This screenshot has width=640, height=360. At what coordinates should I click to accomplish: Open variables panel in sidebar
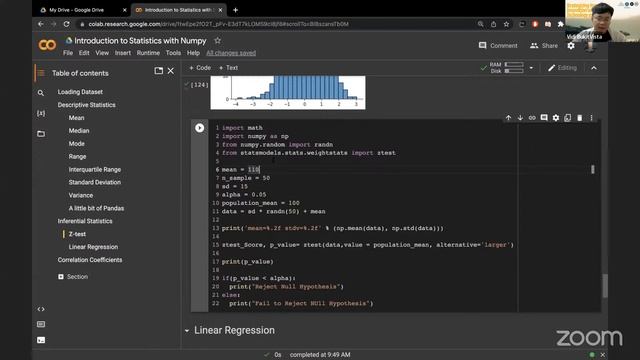point(41,113)
